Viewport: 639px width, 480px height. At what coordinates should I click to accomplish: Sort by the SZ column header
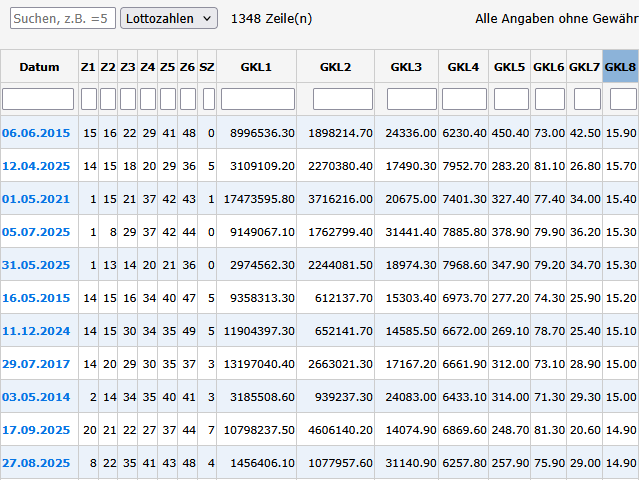207,66
